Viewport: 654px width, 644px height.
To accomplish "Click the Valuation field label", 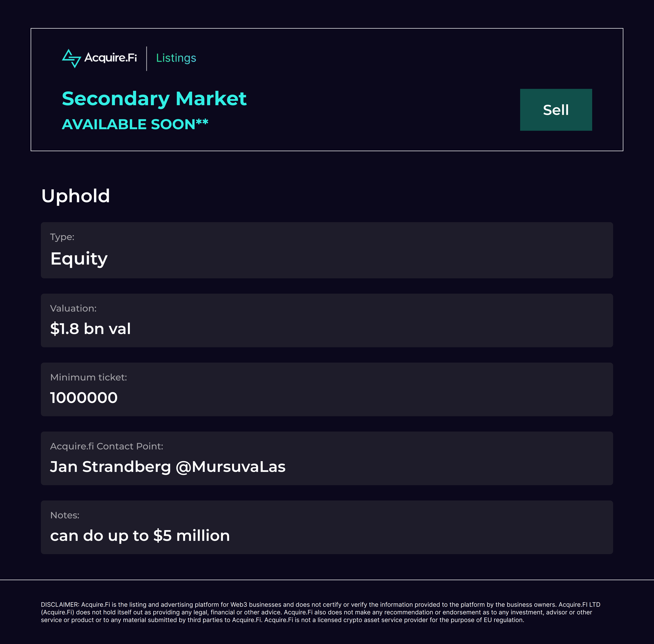I will coord(73,308).
